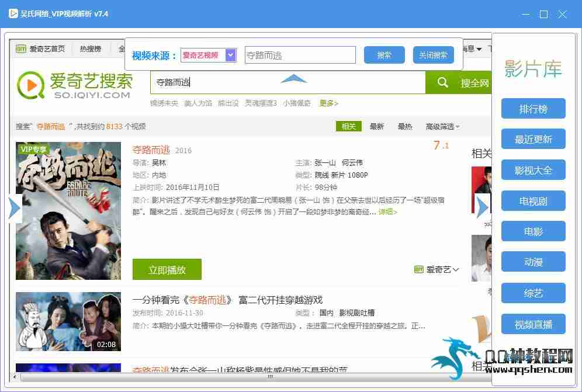Open 最近更新 in the film library panel

coord(533,139)
